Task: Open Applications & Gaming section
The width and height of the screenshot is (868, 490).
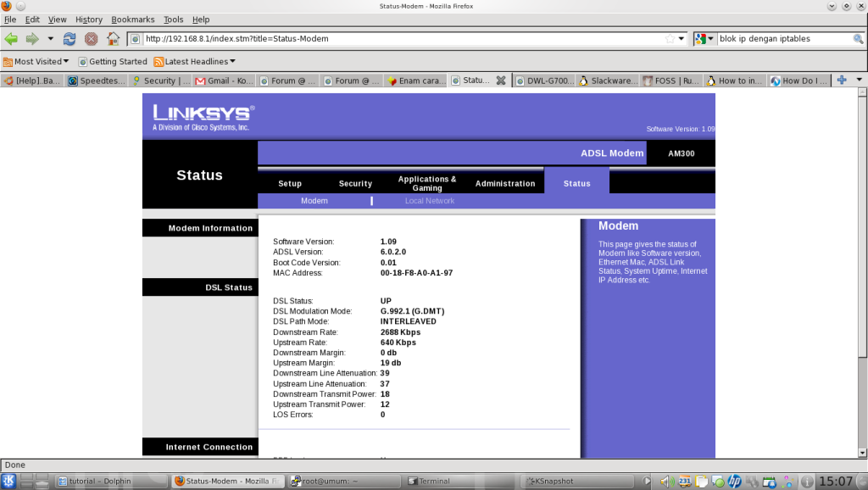Action: click(x=427, y=183)
